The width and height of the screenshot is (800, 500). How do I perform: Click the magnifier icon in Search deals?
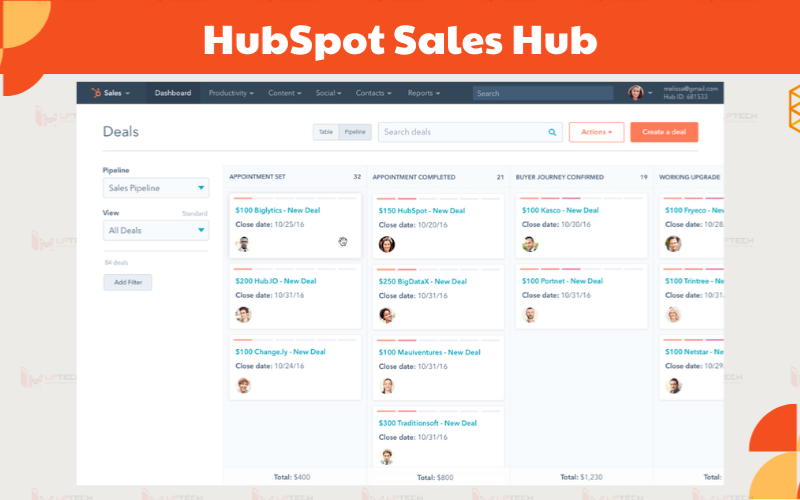click(x=552, y=132)
